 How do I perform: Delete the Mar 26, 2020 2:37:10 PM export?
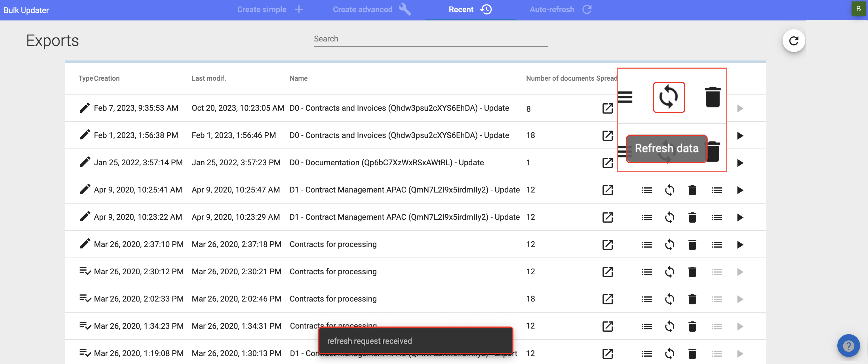[692, 244]
